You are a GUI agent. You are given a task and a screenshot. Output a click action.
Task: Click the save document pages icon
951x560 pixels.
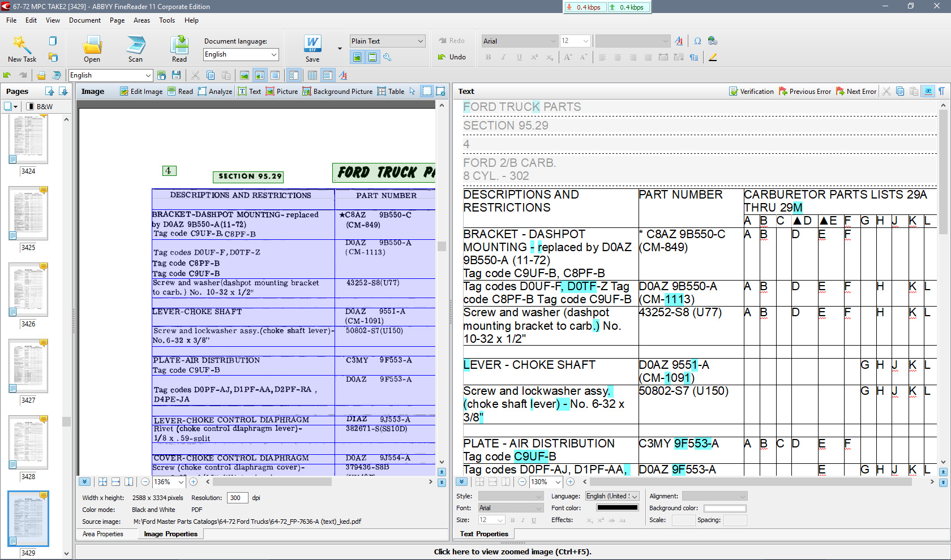pos(161,75)
